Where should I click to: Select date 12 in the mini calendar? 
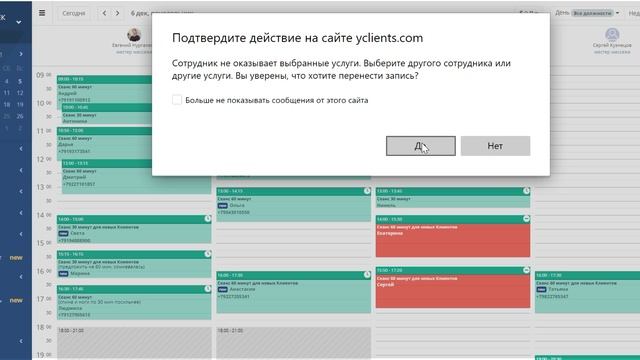(x=20, y=93)
